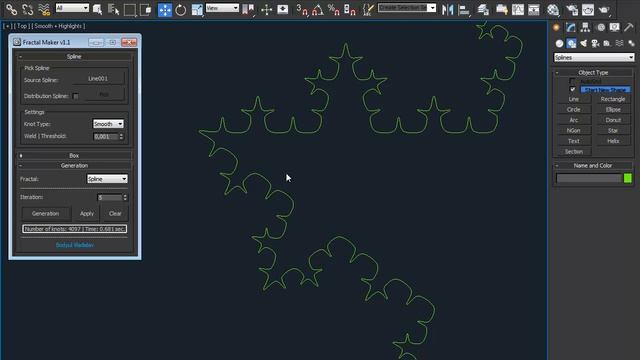Switch to Hierarchy command panel tab
Screen dimensions: 640x360
[x=585, y=27]
